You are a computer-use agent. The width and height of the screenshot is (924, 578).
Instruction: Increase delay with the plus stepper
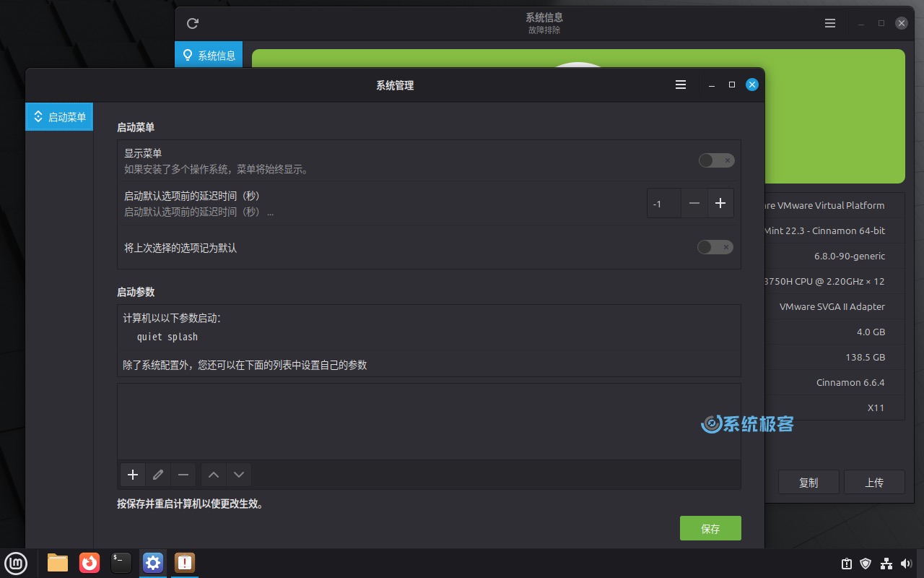pos(720,203)
